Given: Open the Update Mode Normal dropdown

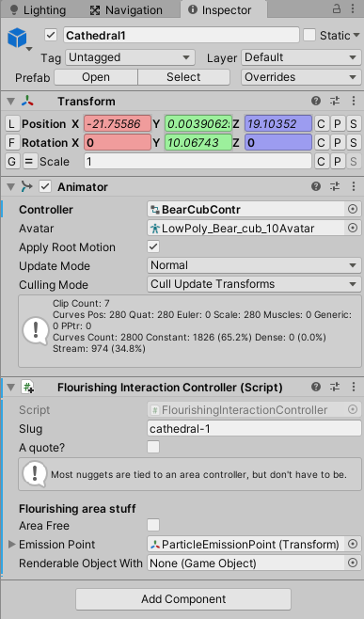Looking at the screenshot, I should click(x=254, y=265).
